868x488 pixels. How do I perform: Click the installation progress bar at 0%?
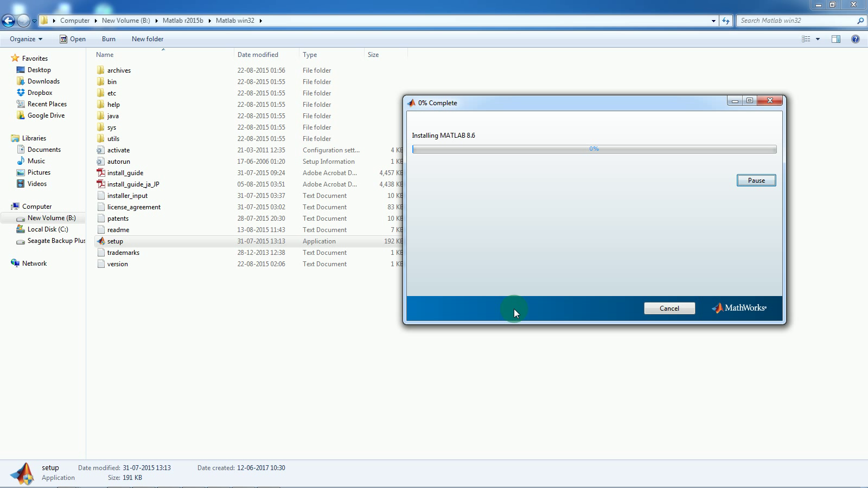[594, 149]
